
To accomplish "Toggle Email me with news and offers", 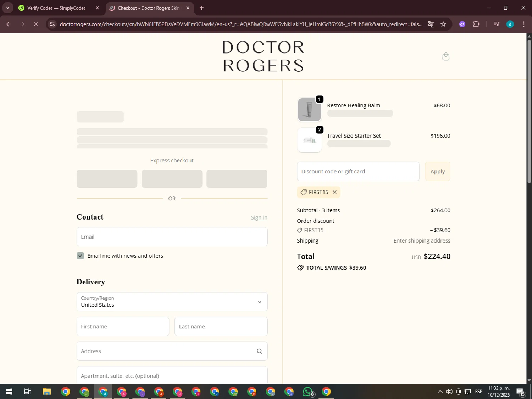I will (81, 256).
